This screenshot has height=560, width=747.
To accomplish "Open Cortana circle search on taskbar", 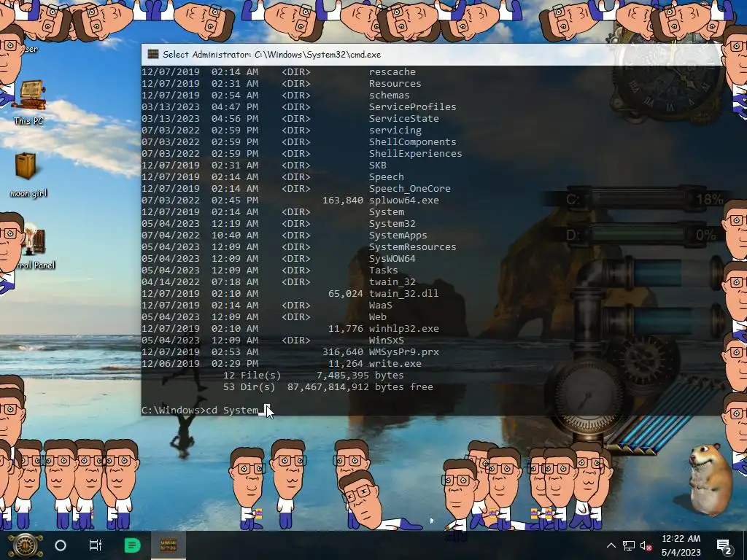I will click(x=61, y=545).
